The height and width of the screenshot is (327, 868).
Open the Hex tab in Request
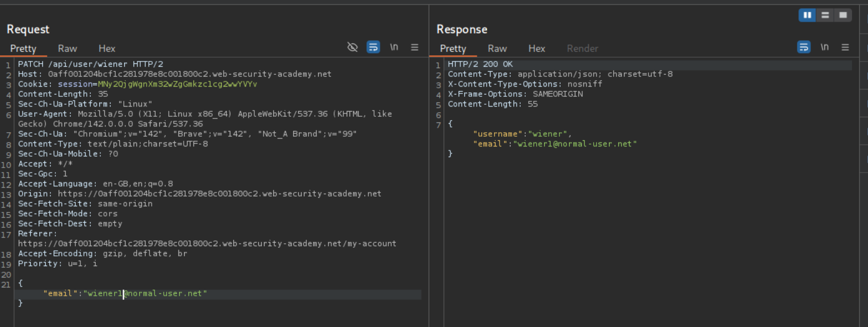tap(107, 48)
